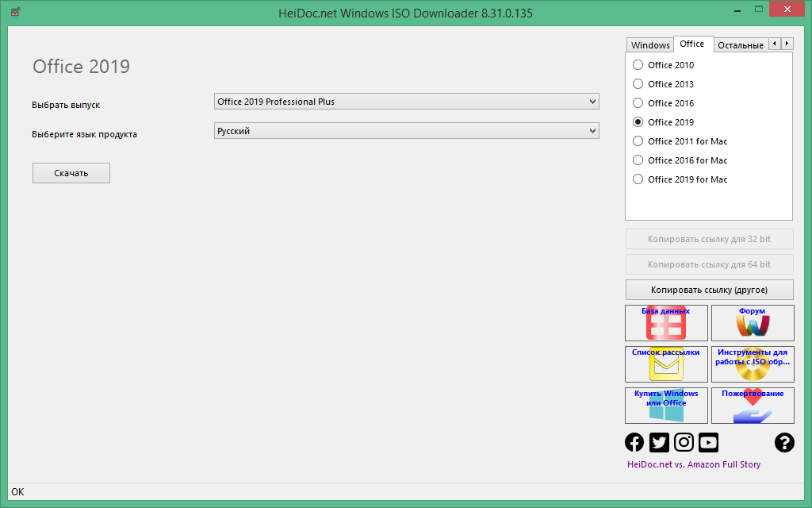The width and height of the screenshot is (812, 508).
Task: Select Office 2019 for Mac option
Action: pyautogui.click(x=680, y=179)
